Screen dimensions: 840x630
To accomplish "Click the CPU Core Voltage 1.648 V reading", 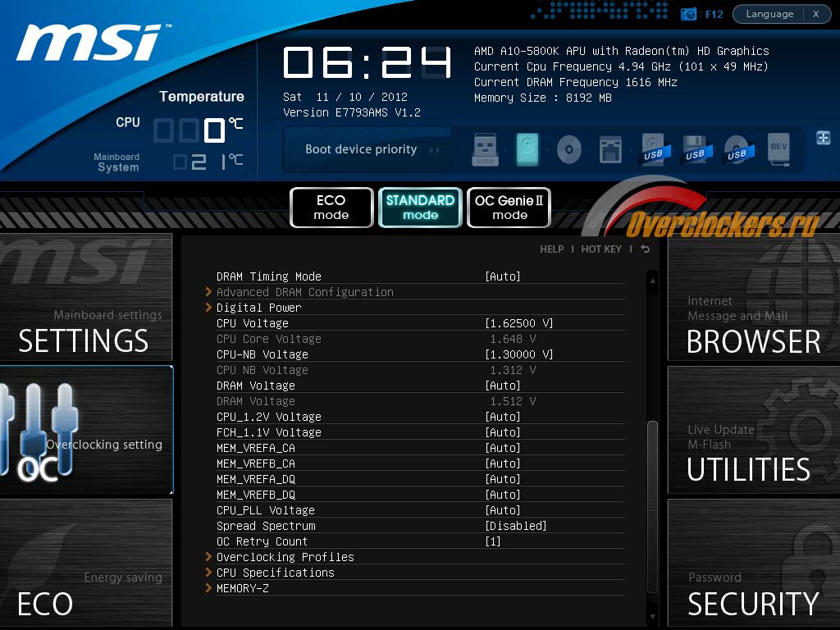I will [x=513, y=339].
